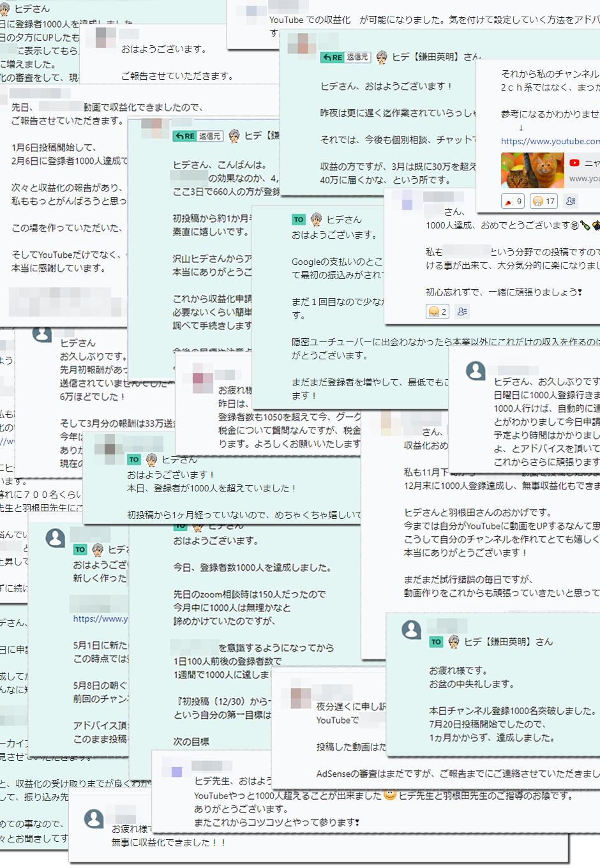The height and width of the screenshot is (868, 600).
Task: Open the https://www.youtube.com link
Action: pos(550,142)
